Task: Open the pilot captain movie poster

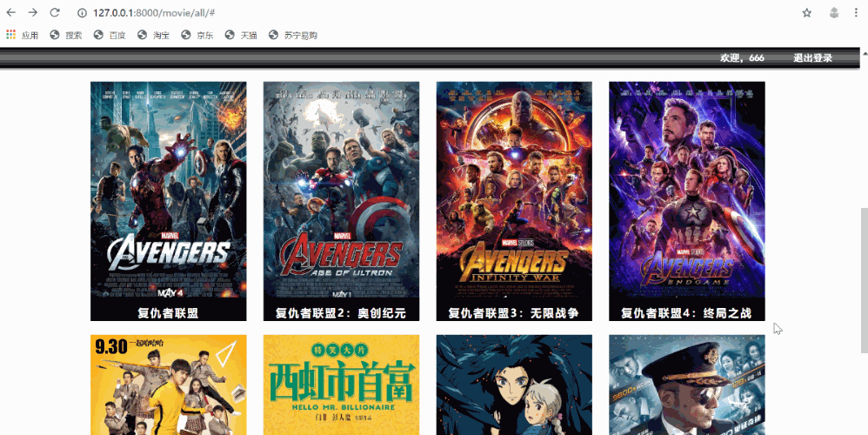Action: point(686,385)
